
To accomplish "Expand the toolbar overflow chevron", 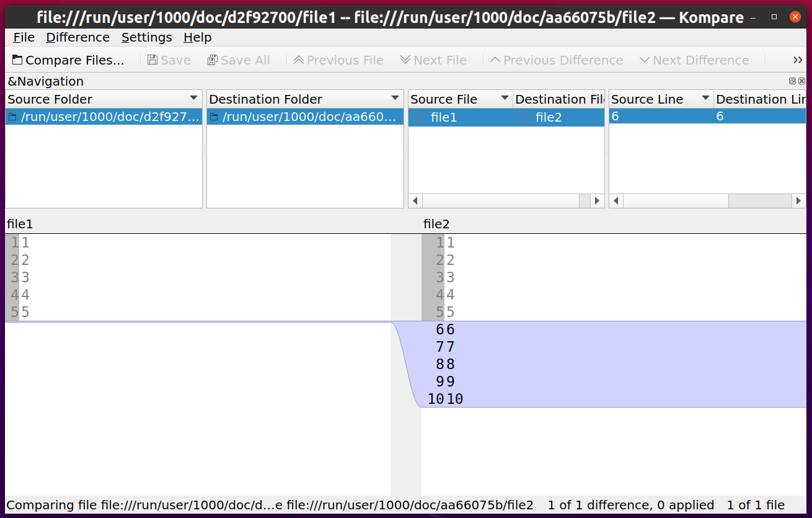I will (798, 60).
